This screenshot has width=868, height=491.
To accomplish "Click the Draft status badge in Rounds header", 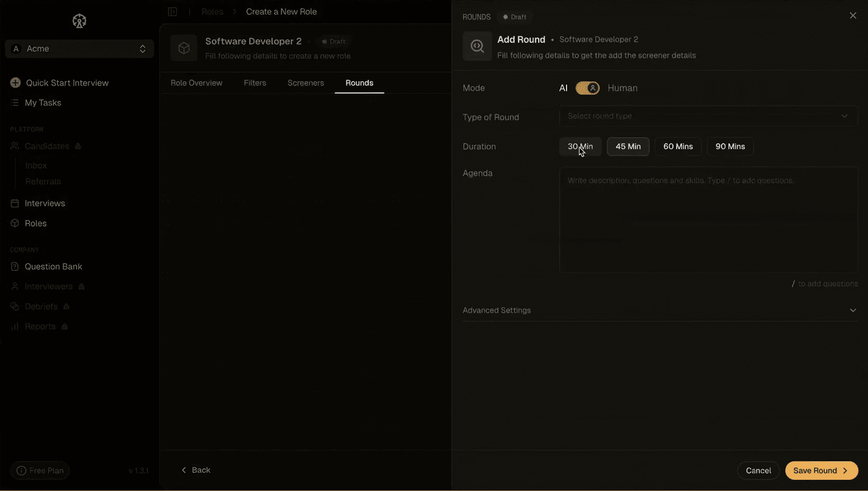I will point(515,17).
